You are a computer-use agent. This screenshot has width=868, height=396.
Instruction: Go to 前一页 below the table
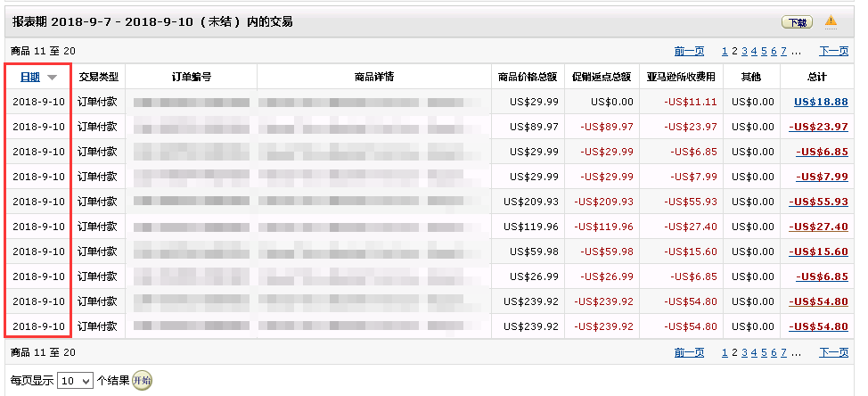(x=689, y=352)
